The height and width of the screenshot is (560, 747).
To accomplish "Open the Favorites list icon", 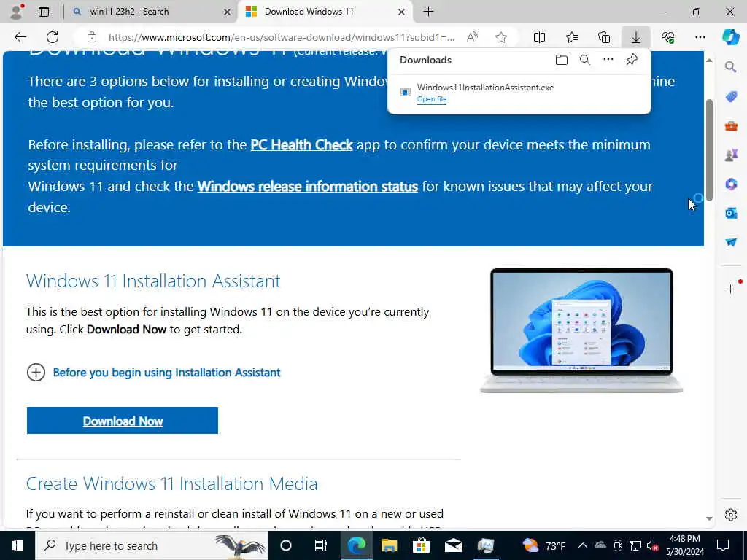I will pos(572,37).
